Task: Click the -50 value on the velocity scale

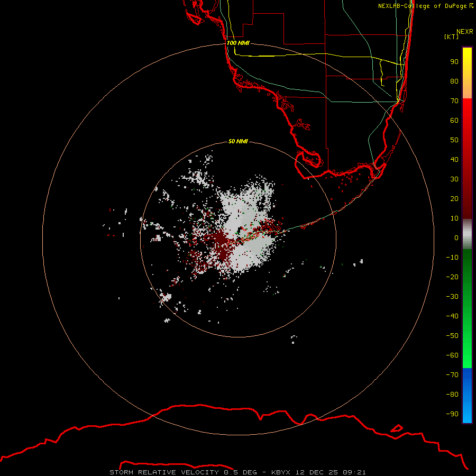Action: tap(452, 336)
